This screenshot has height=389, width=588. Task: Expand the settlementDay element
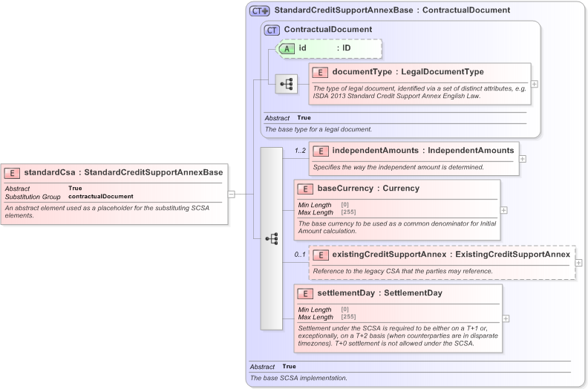(506, 318)
